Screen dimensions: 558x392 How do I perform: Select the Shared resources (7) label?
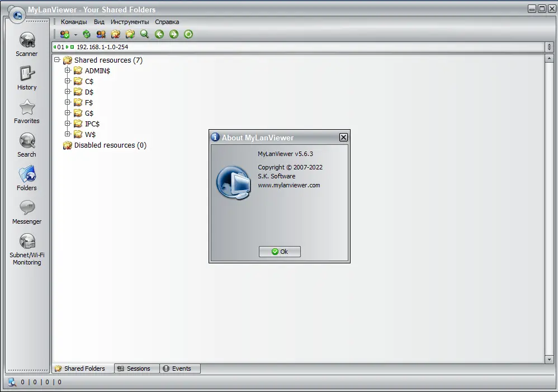pos(108,60)
